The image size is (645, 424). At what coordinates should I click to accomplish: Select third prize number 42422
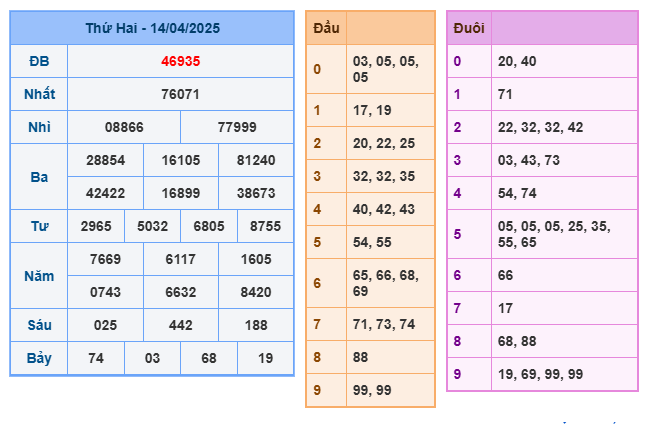pos(105,193)
